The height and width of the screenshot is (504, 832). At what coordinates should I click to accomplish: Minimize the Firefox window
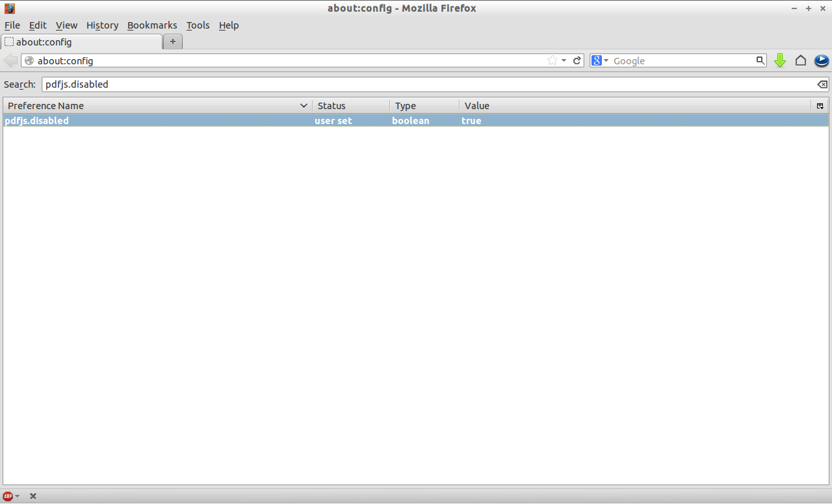tap(794, 8)
